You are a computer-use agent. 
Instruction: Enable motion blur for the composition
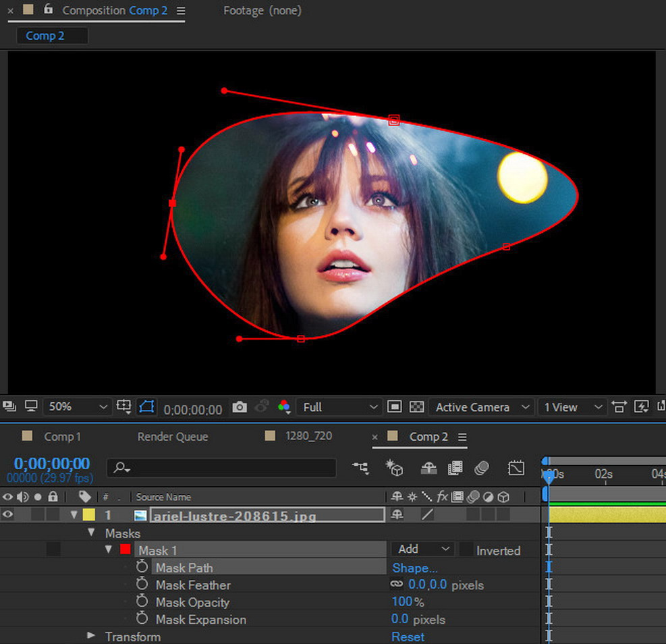pyautogui.click(x=481, y=468)
